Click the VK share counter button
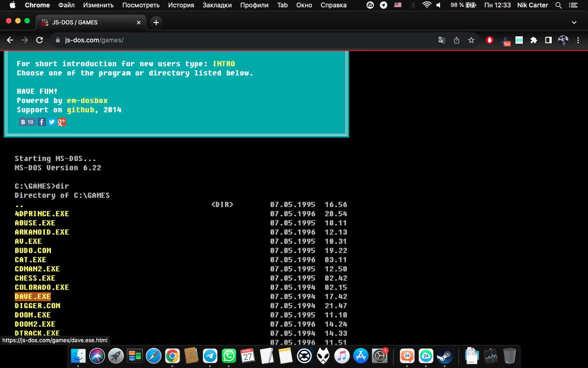This screenshot has width=588, height=368. click(27, 122)
